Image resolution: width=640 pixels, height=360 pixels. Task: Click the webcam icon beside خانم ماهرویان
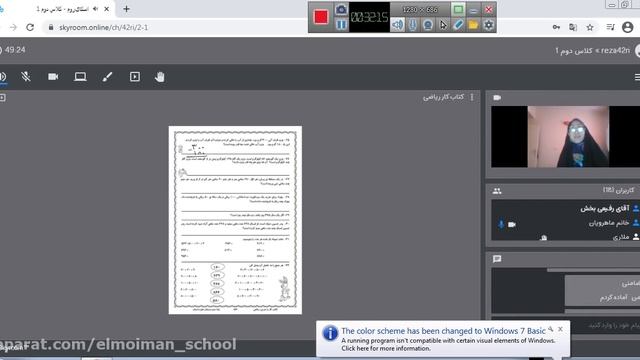512,224
